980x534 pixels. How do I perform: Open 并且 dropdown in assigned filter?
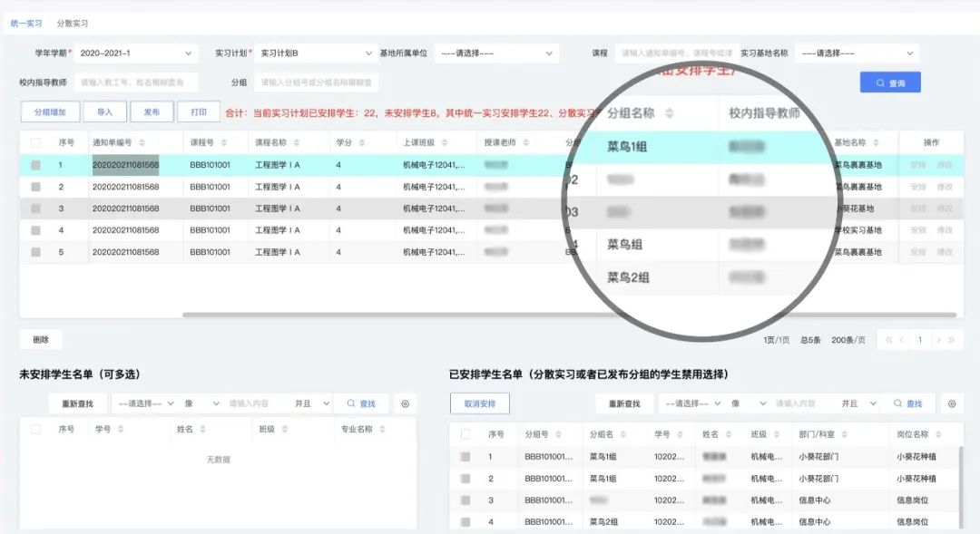point(858,404)
